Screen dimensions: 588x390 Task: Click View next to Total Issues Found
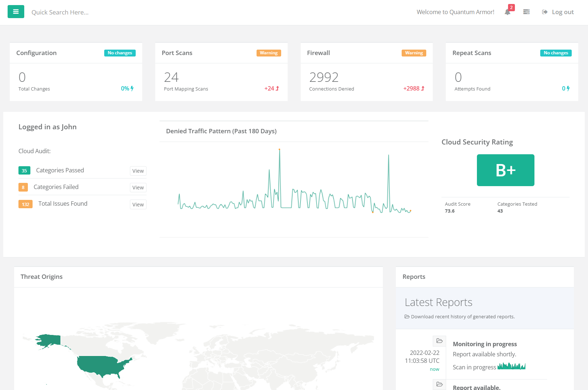pyautogui.click(x=138, y=204)
